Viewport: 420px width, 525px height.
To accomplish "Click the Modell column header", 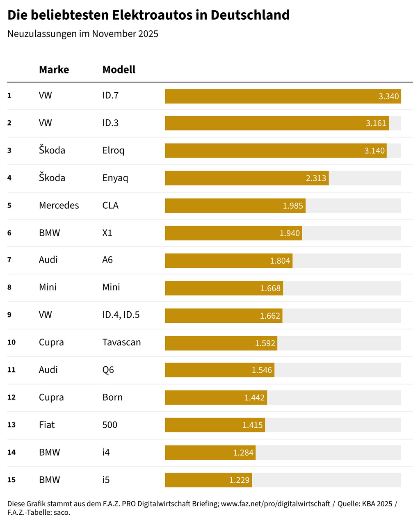I will (119, 70).
